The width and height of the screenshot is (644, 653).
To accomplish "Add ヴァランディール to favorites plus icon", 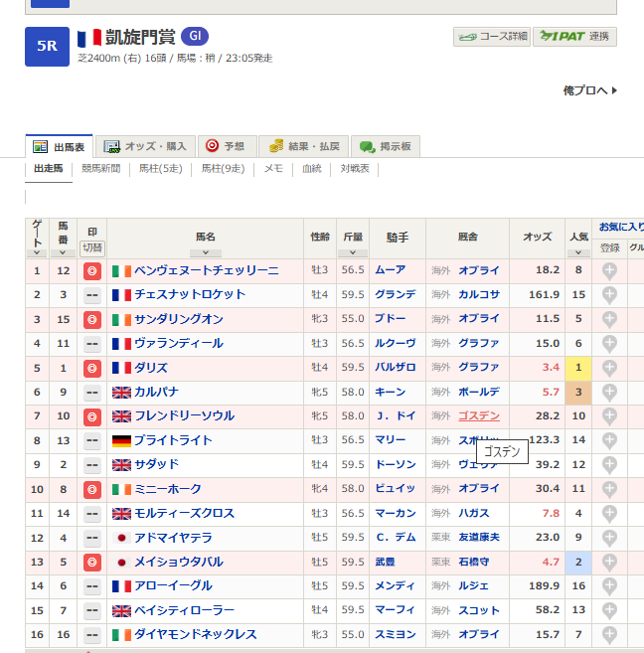I will 609,344.
